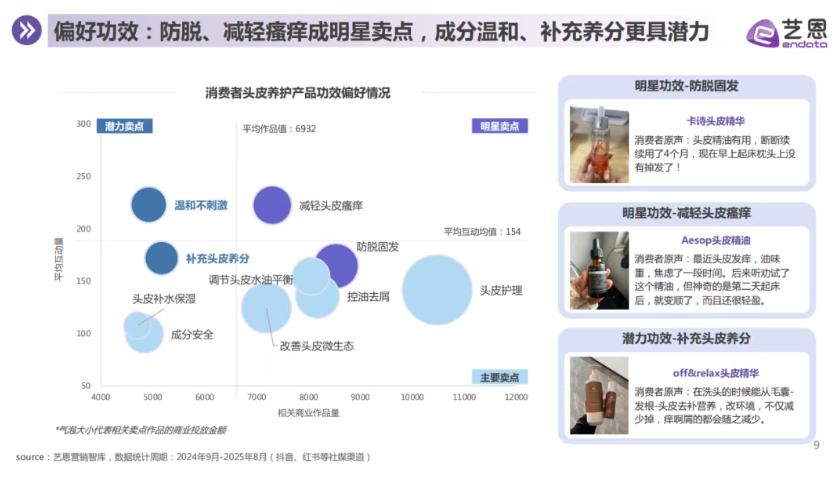
Task: Select the 温和不刺激 dark blue bubble
Action: 149,205
